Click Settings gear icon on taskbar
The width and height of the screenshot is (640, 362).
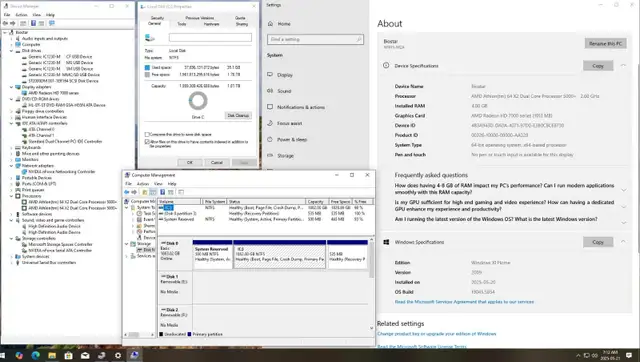click(x=118, y=355)
